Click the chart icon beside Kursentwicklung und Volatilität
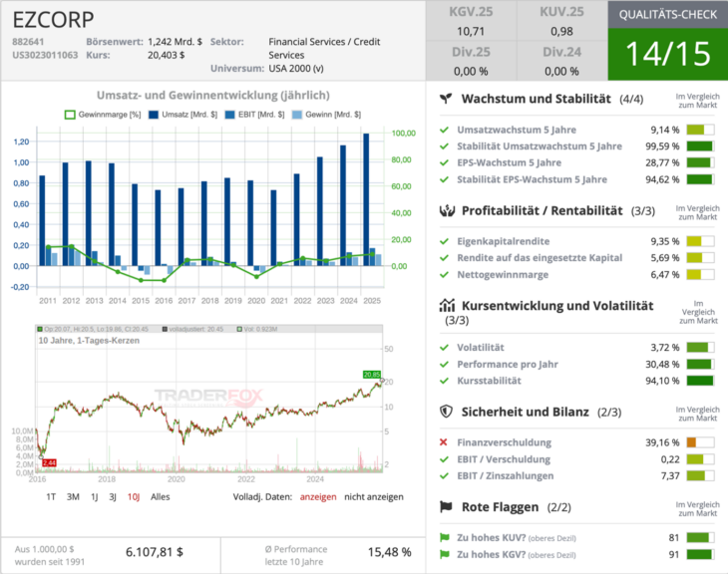Screen dimensions: 728x574 (x=448, y=305)
